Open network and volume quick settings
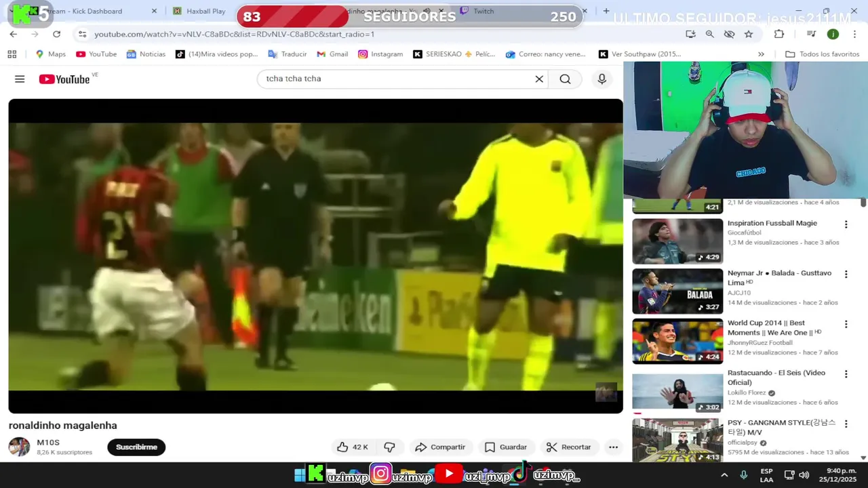868x488 pixels. [x=796, y=475]
